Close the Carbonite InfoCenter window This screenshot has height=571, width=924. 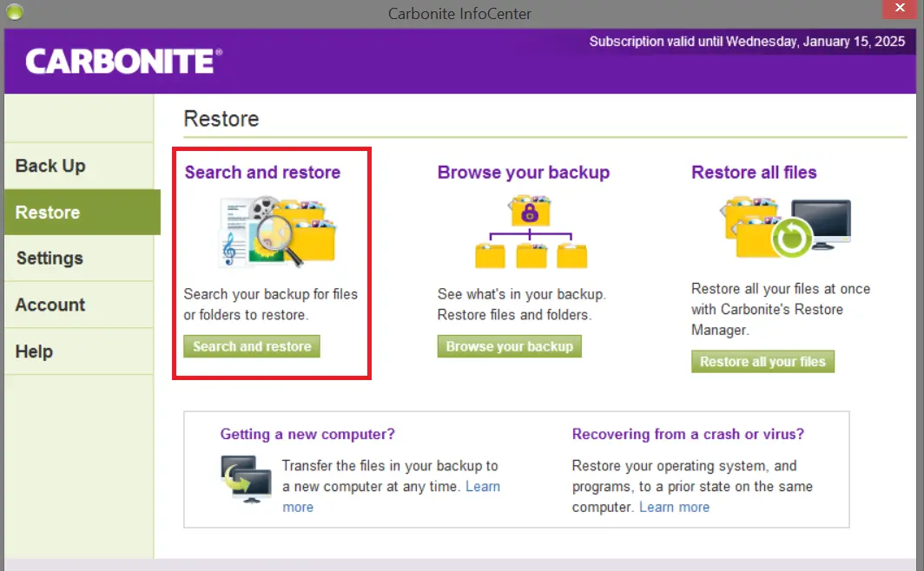(x=903, y=11)
